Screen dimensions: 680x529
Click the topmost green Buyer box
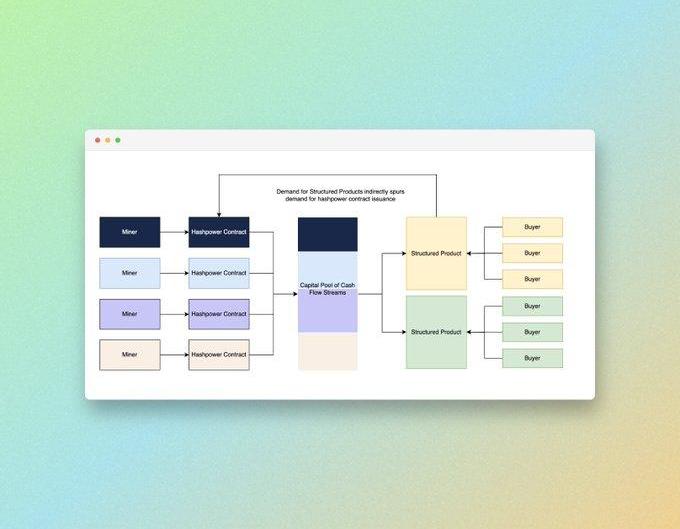pos(533,306)
